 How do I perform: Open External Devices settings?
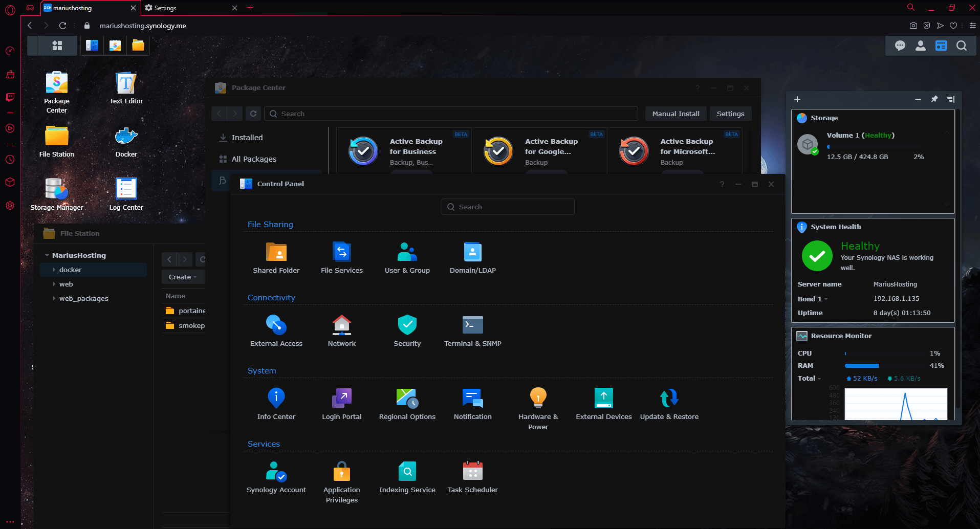click(604, 405)
